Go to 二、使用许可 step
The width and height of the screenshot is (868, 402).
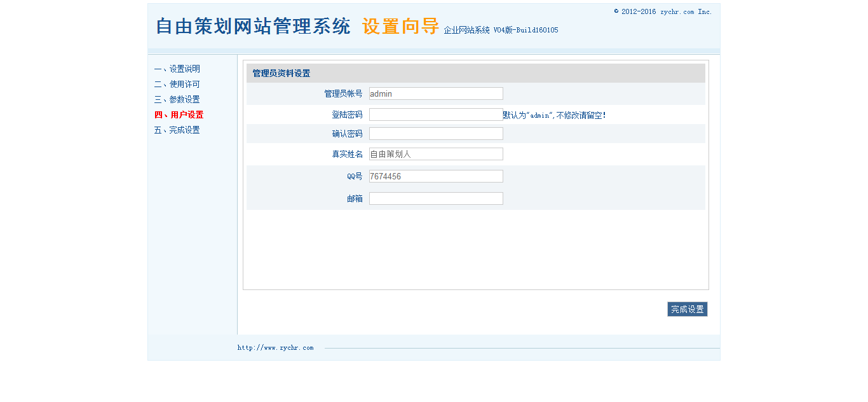click(177, 84)
